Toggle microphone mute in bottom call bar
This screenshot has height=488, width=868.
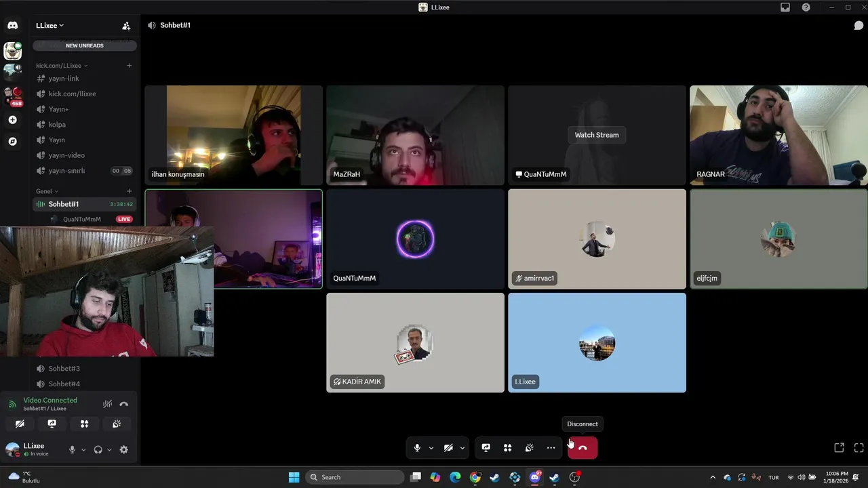point(417,448)
